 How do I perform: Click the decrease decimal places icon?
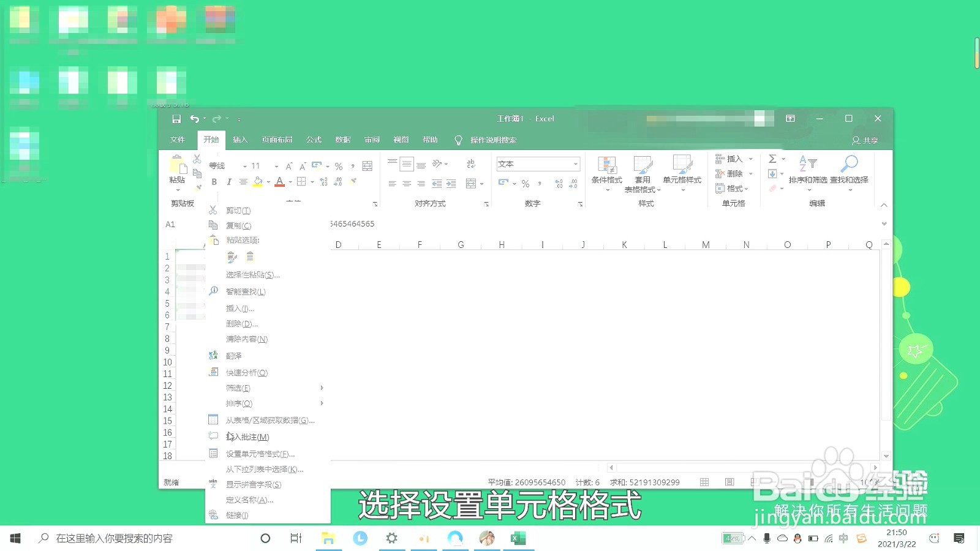click(574, 184)
